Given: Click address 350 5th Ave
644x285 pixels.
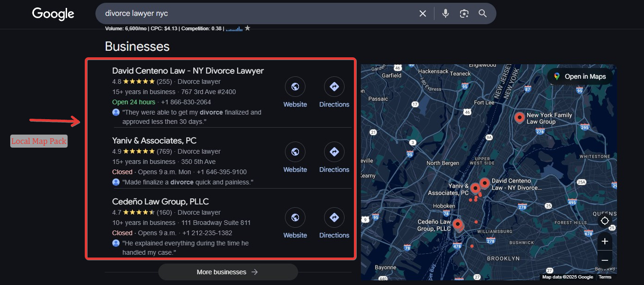Looking at the screenshot, I should [x=198, y=162].
